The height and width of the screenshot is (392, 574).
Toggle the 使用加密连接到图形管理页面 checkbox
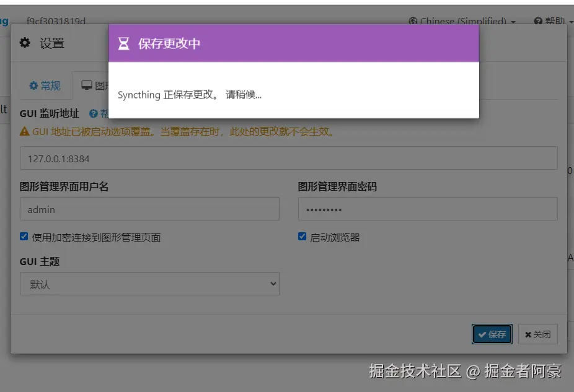24,237
